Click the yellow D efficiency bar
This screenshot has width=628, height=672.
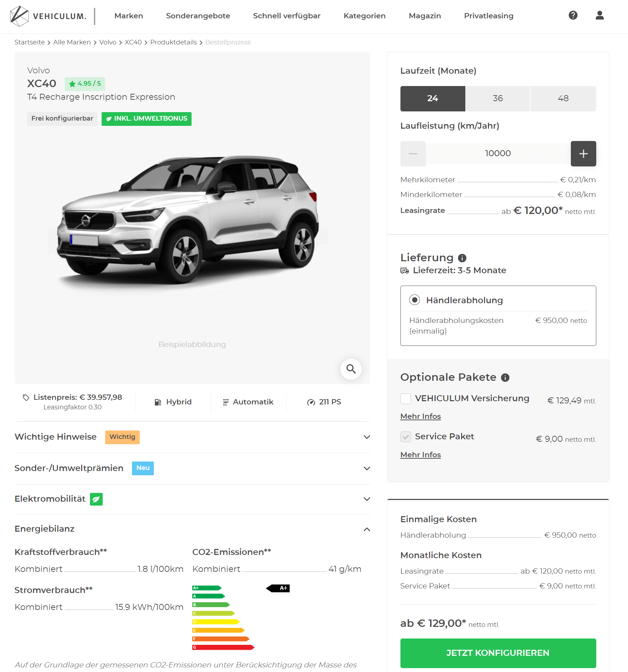216,622
